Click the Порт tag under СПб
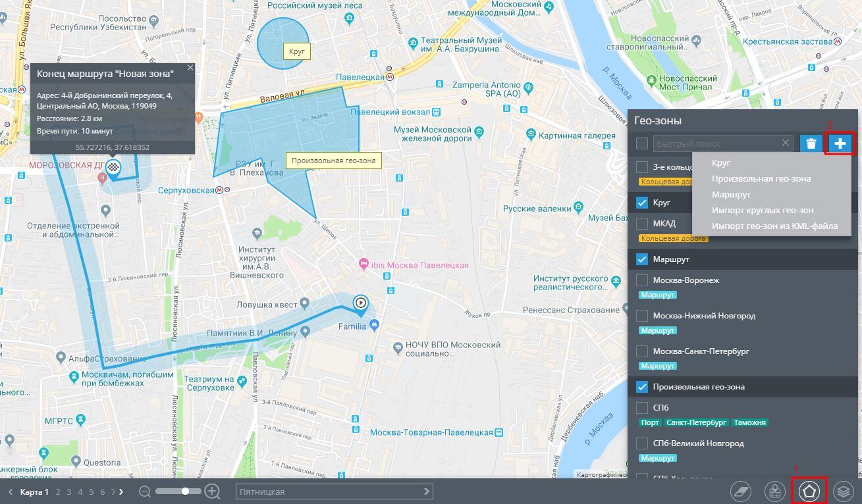This screenshot has height=504, width=862. click(x=650, y=422)
